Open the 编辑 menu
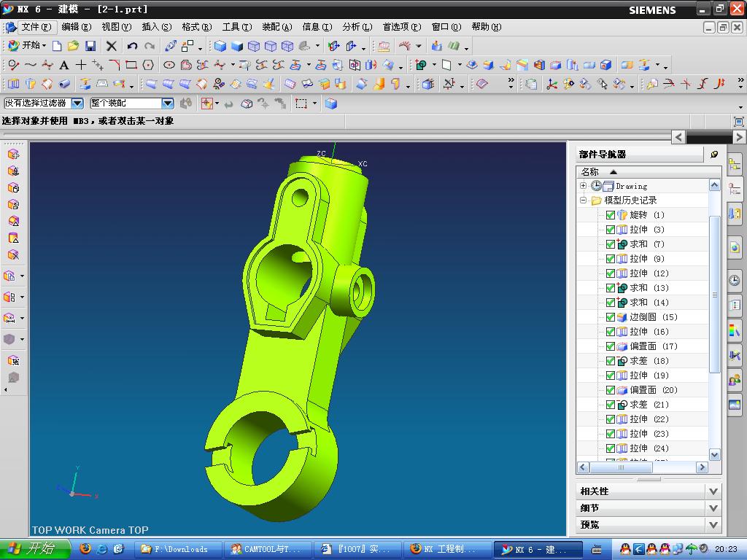747x560 pixels. pos(76,27)
